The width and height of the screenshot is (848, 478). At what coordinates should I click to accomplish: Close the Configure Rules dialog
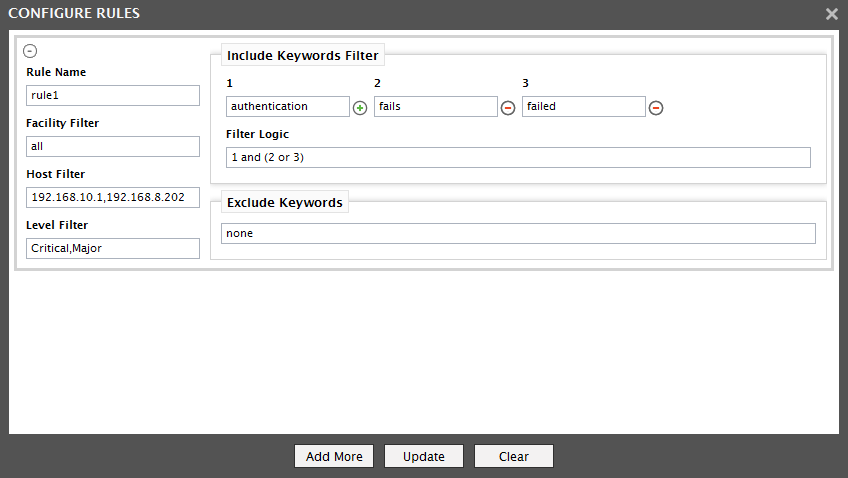tap(832, 14)
